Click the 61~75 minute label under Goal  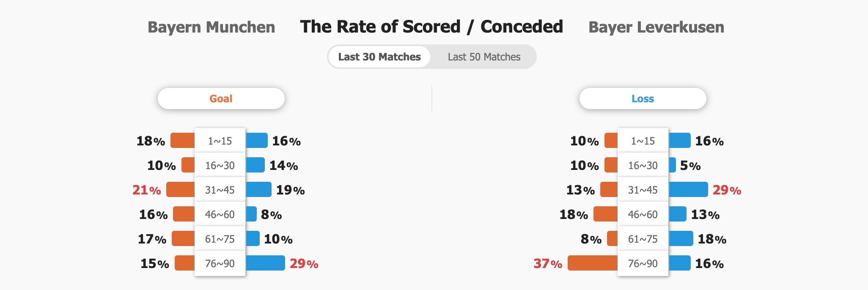[x=220, y=239]
